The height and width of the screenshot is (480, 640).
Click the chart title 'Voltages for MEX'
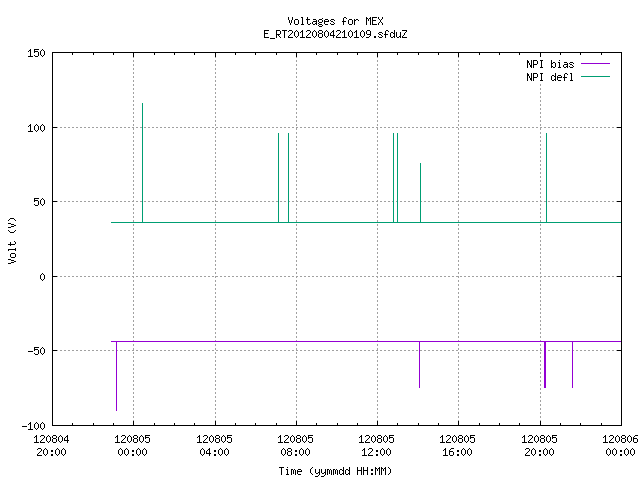click(335, 21)
